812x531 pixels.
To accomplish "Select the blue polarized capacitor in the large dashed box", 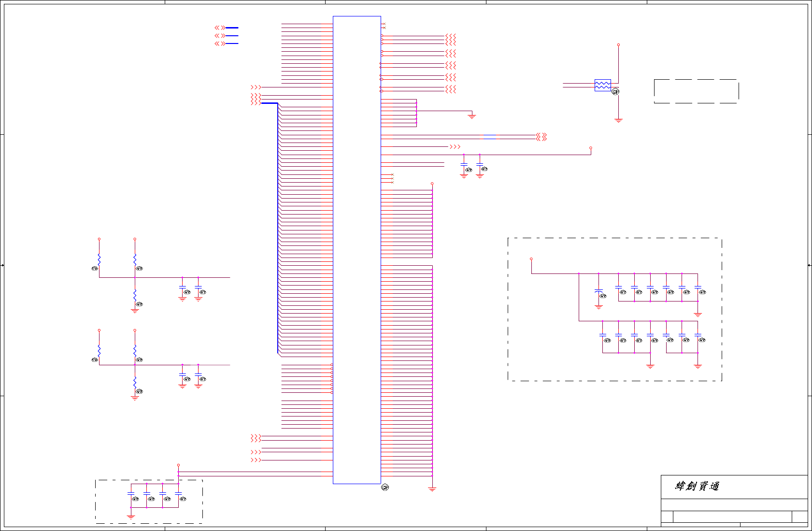I will click(598, 291).
